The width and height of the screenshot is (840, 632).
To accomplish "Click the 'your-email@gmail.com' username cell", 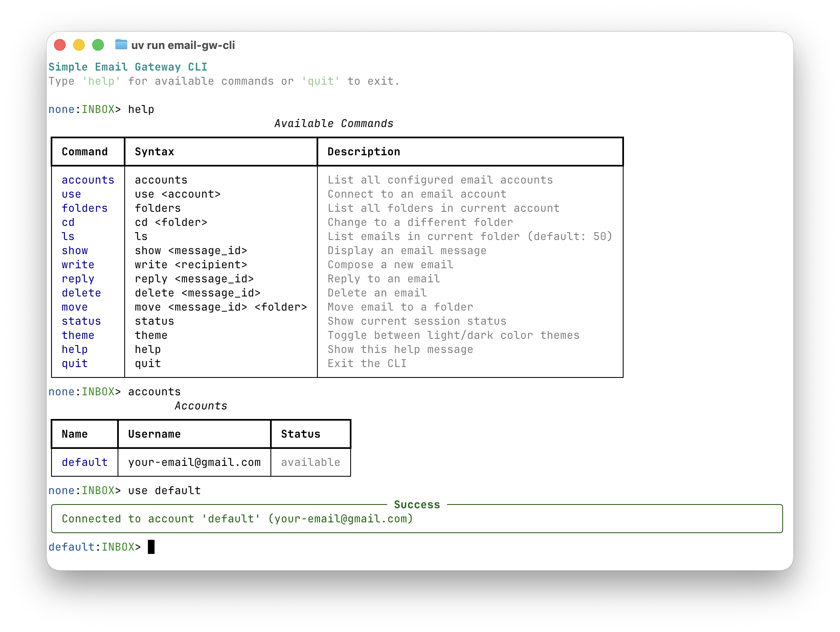I will pos(194,462).
